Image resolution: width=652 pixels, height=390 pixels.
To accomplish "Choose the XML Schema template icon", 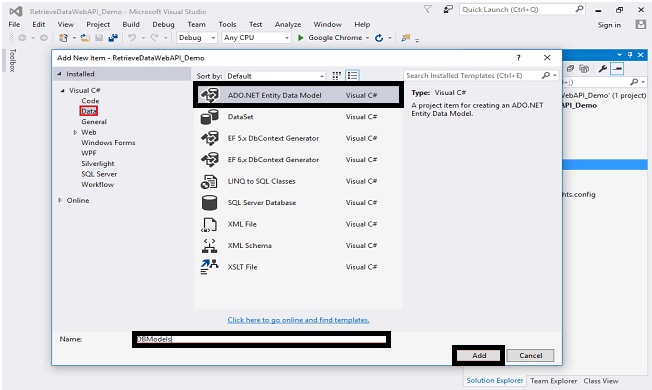I will point(209,246).
